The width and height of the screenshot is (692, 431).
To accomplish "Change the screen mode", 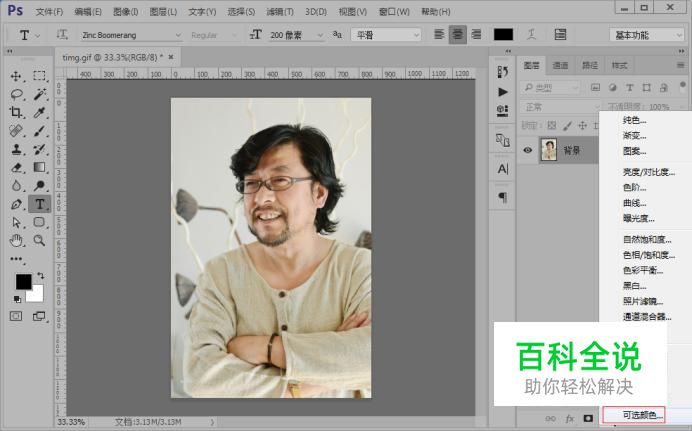I will point(39,316).
